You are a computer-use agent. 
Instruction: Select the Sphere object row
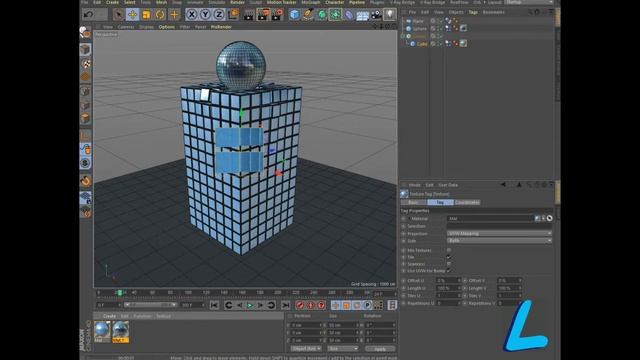point(420,29)
